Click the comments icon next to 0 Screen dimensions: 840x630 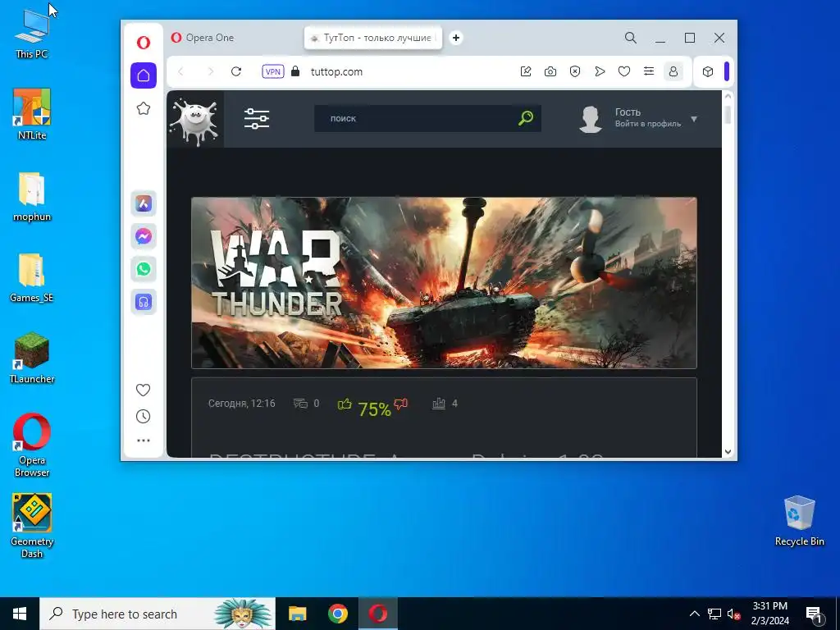click(x=300, y=404)
